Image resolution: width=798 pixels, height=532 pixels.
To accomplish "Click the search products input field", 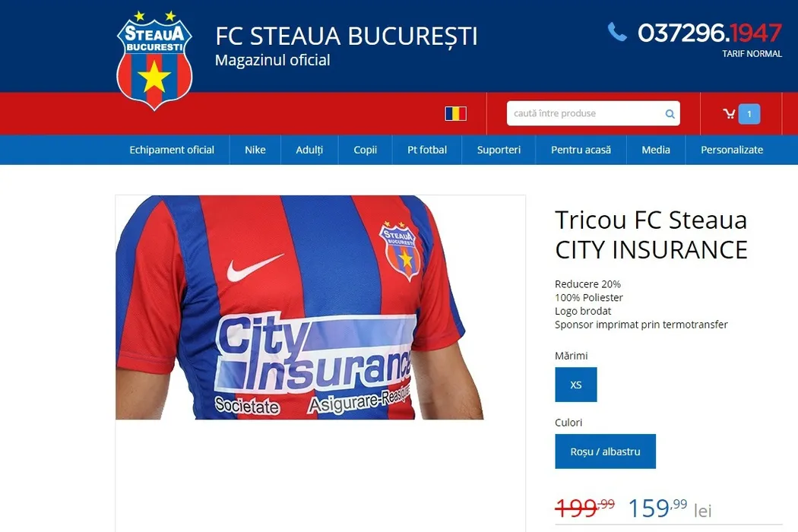I will (593, 113).
